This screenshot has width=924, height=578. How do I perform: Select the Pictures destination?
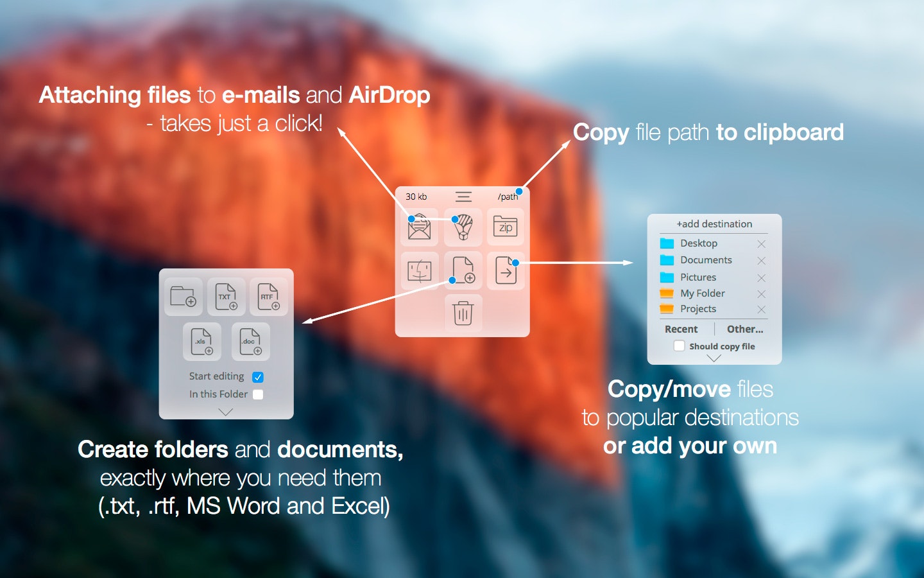point(698,277)
